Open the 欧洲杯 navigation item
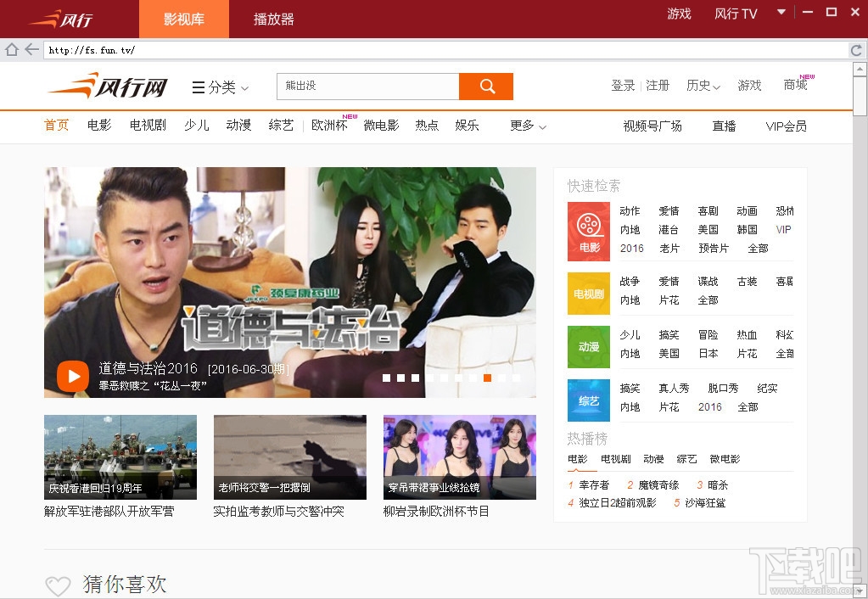 329,125
